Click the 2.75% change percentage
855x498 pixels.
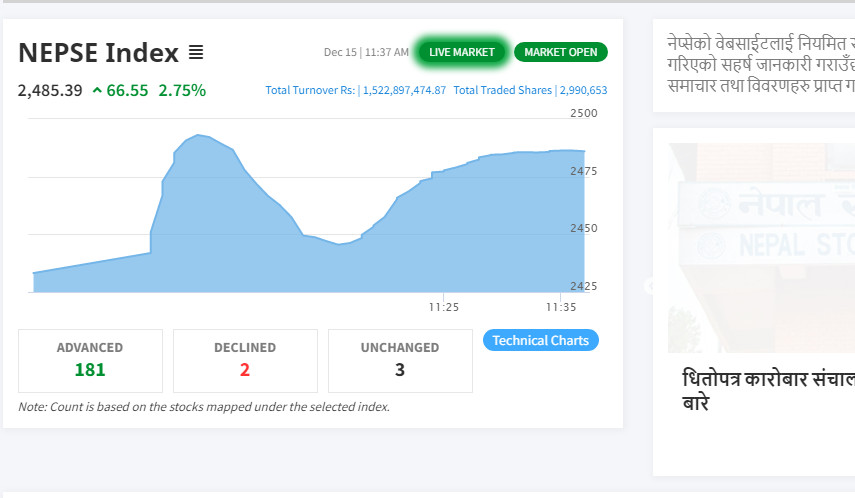coord(182,90)
